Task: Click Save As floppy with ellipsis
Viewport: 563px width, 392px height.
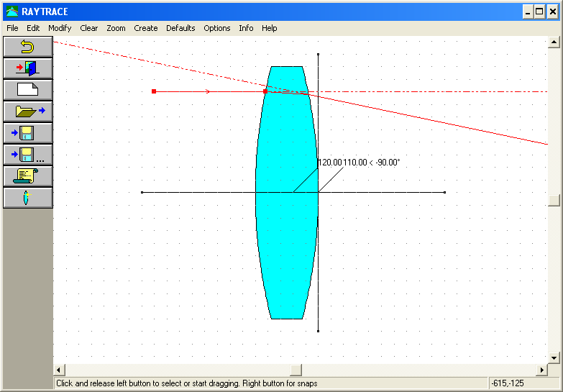Action: pyautogui.click(x=28, y=155)
